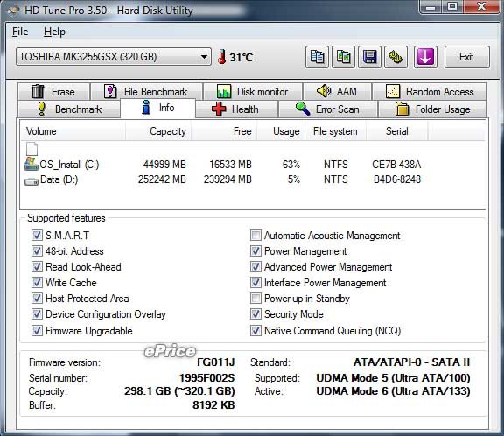Switch to the Benchmark tab
This screenshot has width=504, height=436.
(x=69, y=109)
